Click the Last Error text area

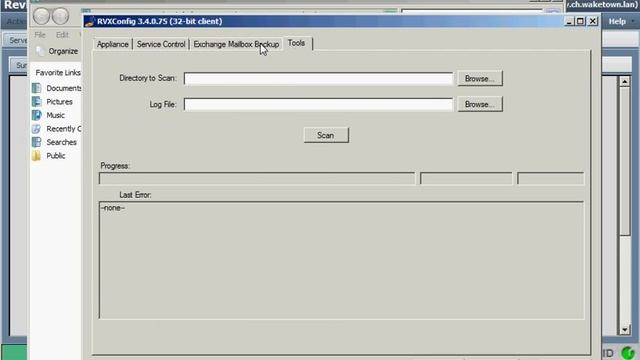341,260
